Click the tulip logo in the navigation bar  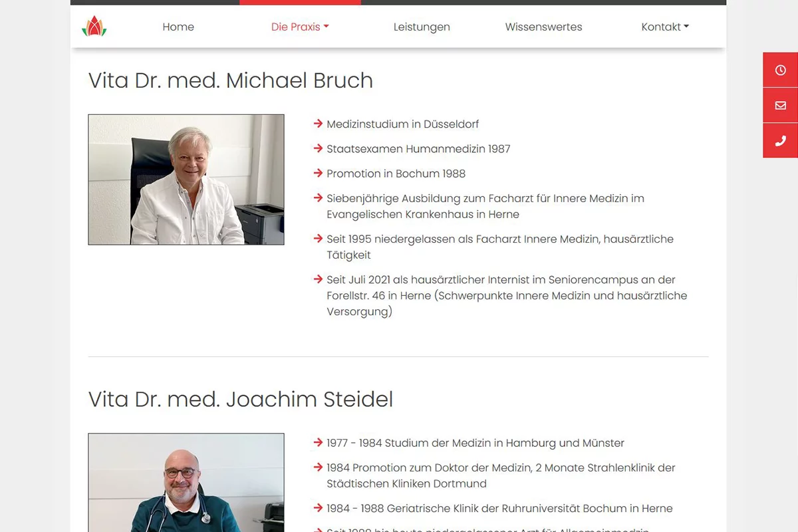tap(94, 27)
